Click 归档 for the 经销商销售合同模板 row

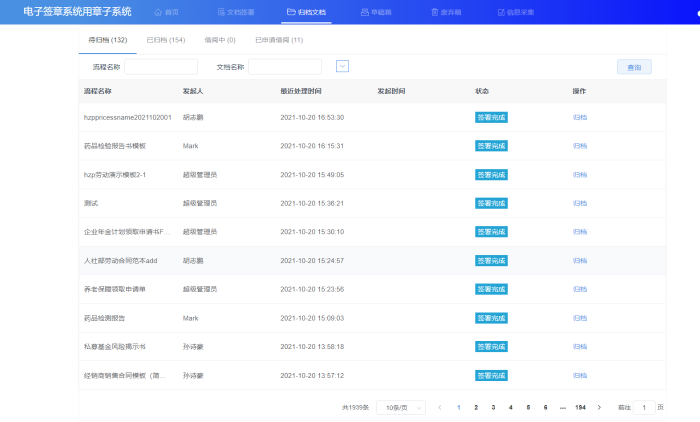coord(580,376)
